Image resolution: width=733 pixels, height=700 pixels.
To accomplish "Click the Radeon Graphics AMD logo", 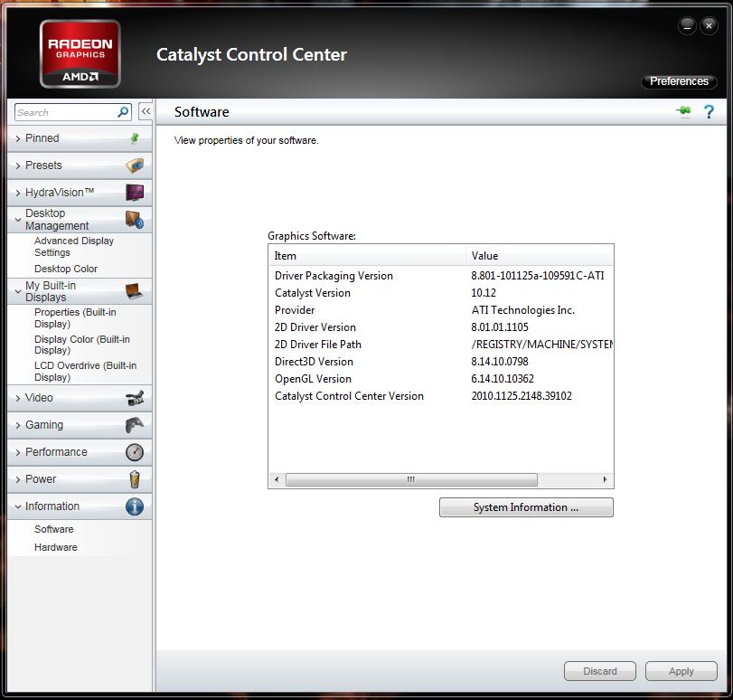I will click(x=80, y=54).
